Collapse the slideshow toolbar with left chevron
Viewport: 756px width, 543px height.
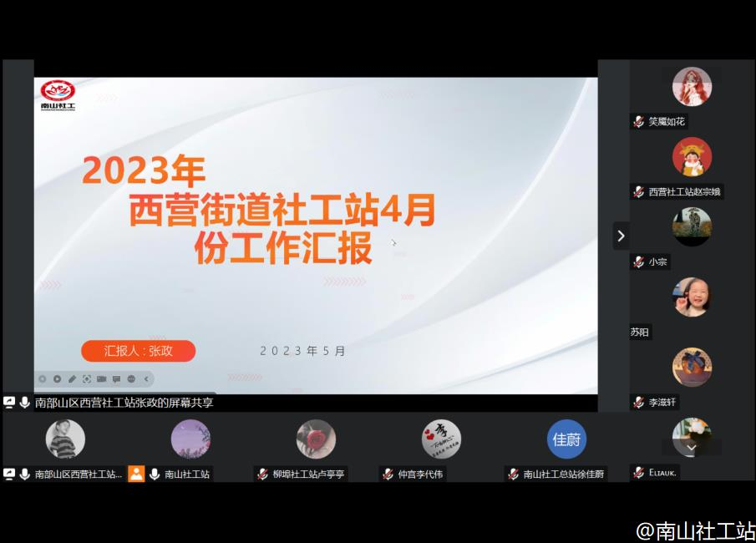pyautogui.click(x=146, y=379)
